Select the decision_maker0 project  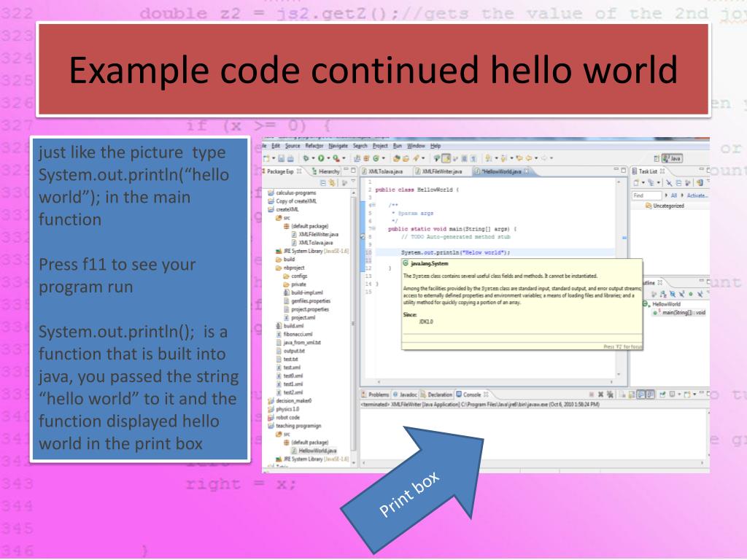pos(290,401)
